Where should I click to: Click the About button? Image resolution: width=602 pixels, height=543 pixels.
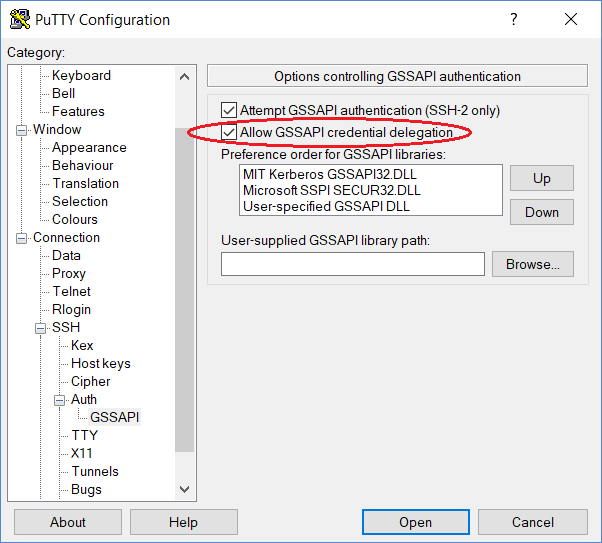click(68, 522)
